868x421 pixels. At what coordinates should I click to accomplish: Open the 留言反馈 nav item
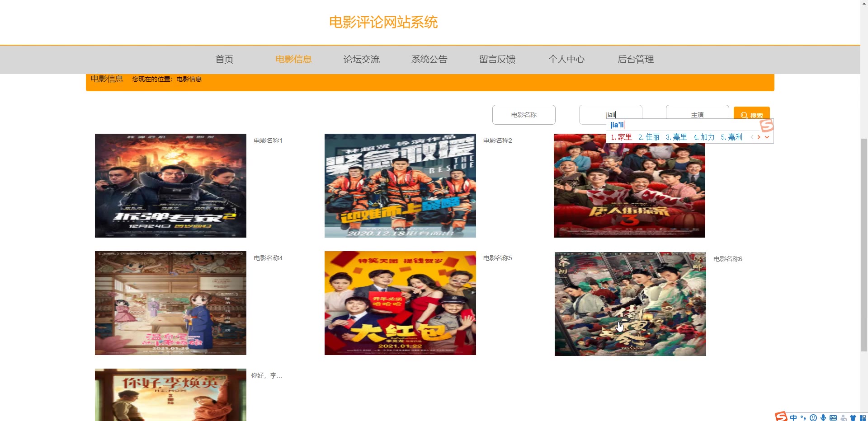coord(497,59)
